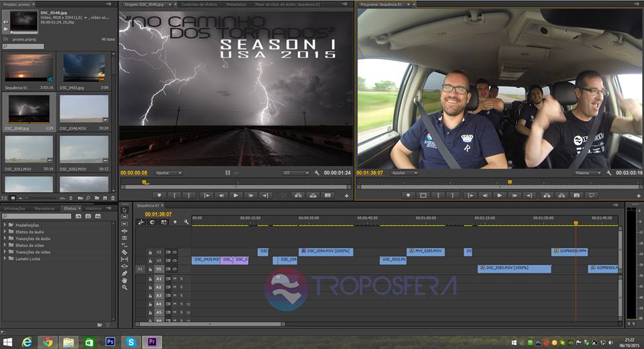Expand Efeitos de áudio folder
The image size is (644, 349).
tap(5, 232)
